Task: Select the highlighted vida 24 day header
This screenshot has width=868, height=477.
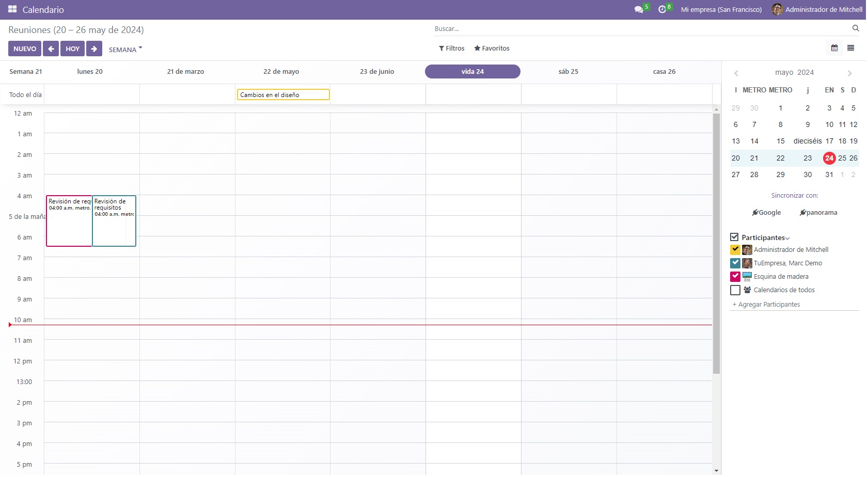Action: pyautogui.click(x=472, y=72)
